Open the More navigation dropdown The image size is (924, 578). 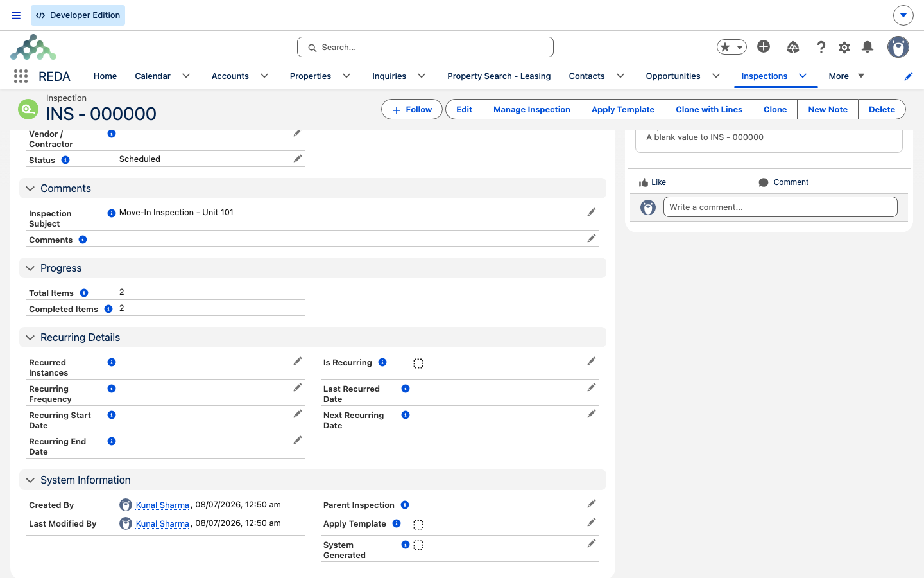(846, 76)
